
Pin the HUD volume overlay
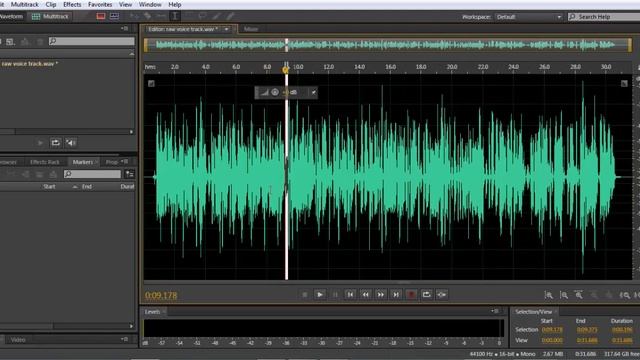[313, 92]
